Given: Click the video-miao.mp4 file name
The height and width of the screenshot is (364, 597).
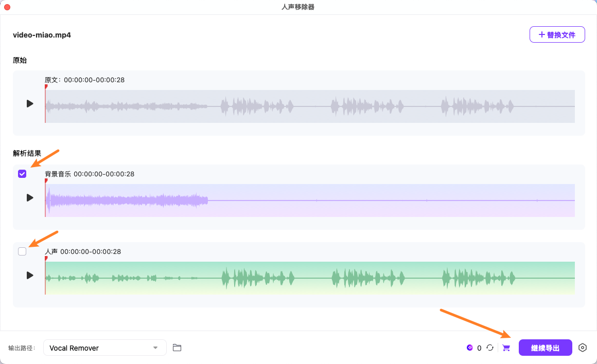Looking at the screenshot, I should pyautogui.click(x=42, y=35).
